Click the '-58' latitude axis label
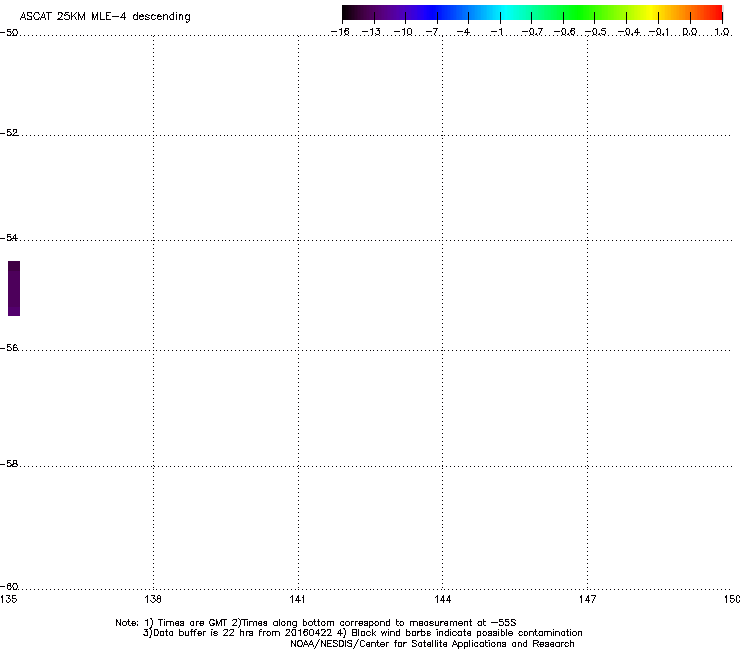The height and width of the screenshot is (650, 740). coord(9,464)
